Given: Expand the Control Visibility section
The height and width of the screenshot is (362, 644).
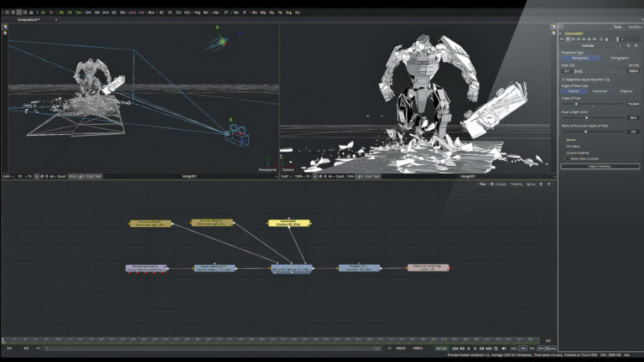Looking at the screenshot, I should (x=563, y=153).
